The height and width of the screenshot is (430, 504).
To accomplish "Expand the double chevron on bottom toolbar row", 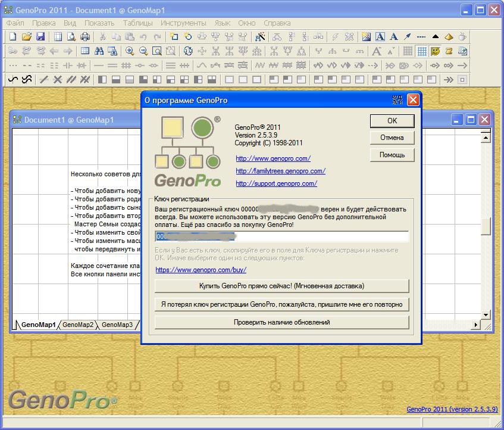I will click(449, 79).
